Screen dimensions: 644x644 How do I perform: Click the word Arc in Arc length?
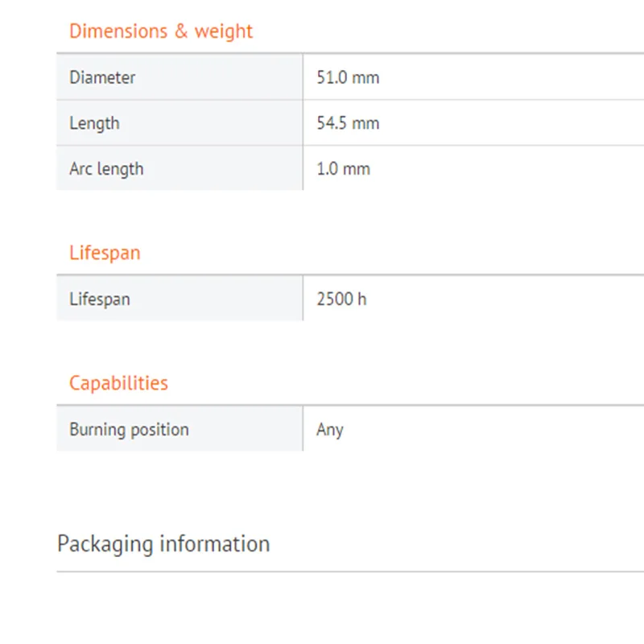point(80,169)
